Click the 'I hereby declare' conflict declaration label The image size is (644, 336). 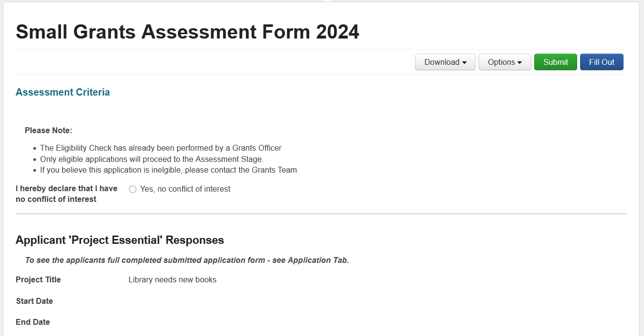tap(66, 194)
